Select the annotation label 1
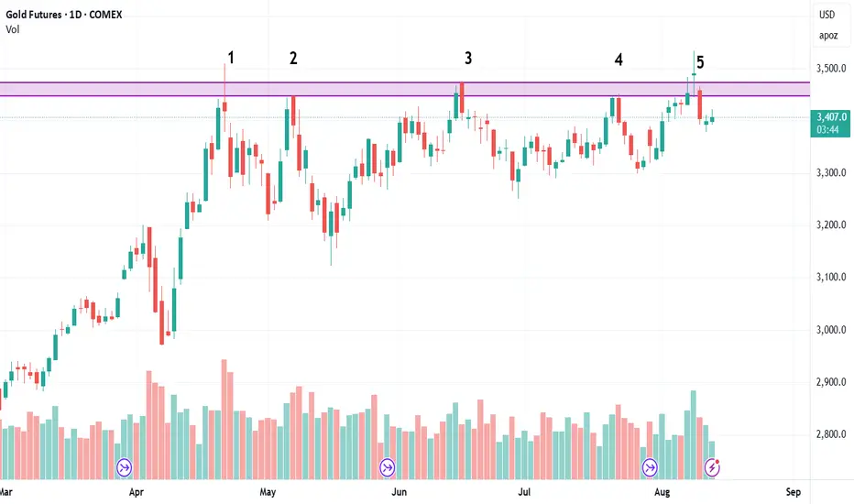The height and width of the screenshot is (504, 854). (231, 58)
